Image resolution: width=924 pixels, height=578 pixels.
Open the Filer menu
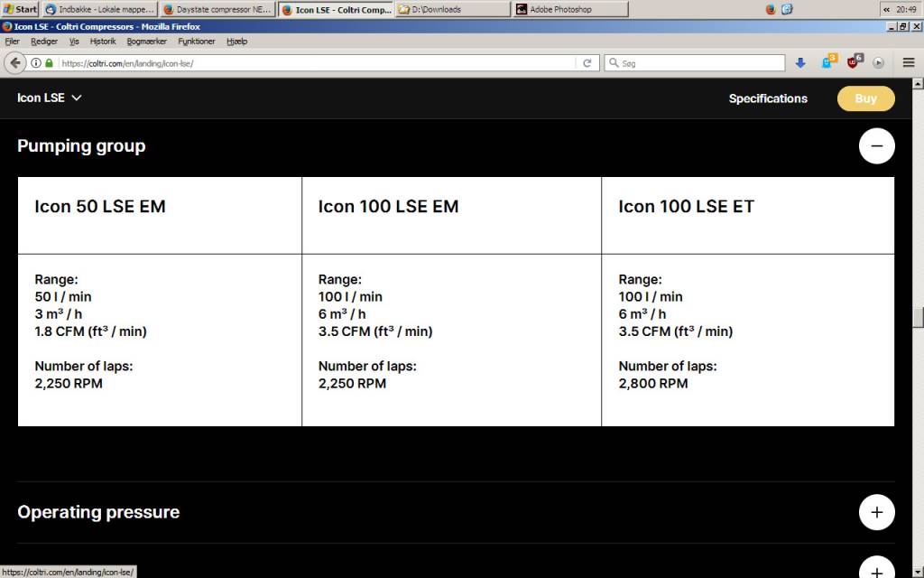(13, 42)
